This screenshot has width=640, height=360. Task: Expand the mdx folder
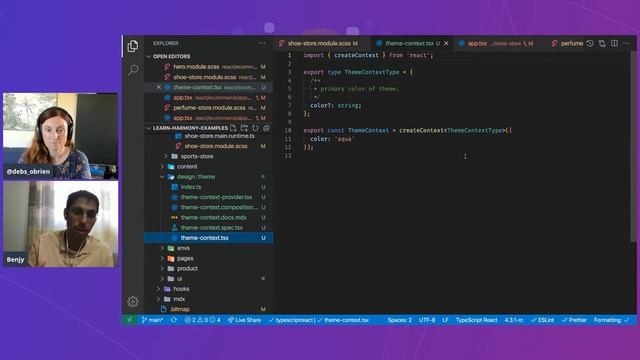159,299
